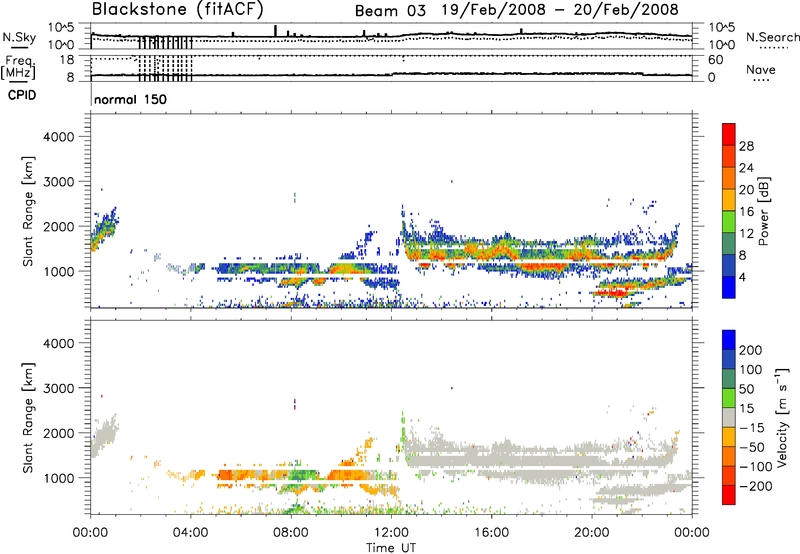Click the 'Time UT' axis title

391,547
